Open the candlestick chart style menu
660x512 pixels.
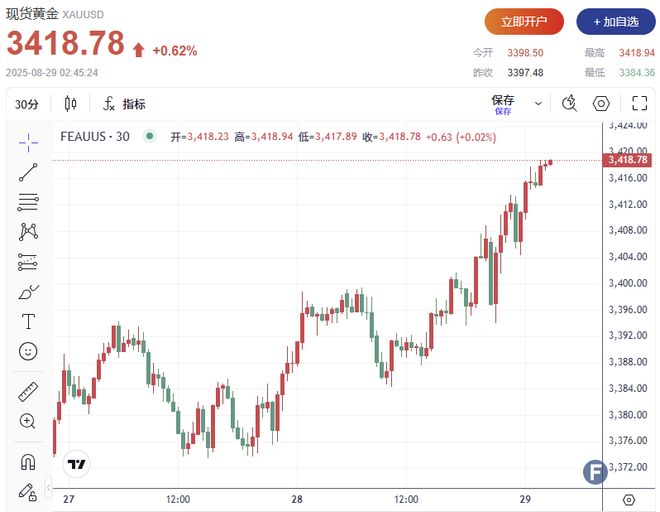coord(70,104)
